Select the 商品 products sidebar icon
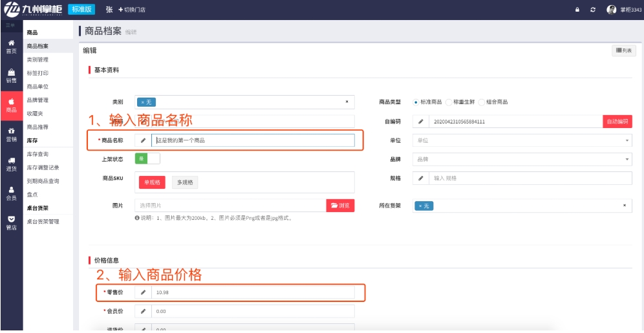Viewport: 644px width, 333px height. [12, 105]
